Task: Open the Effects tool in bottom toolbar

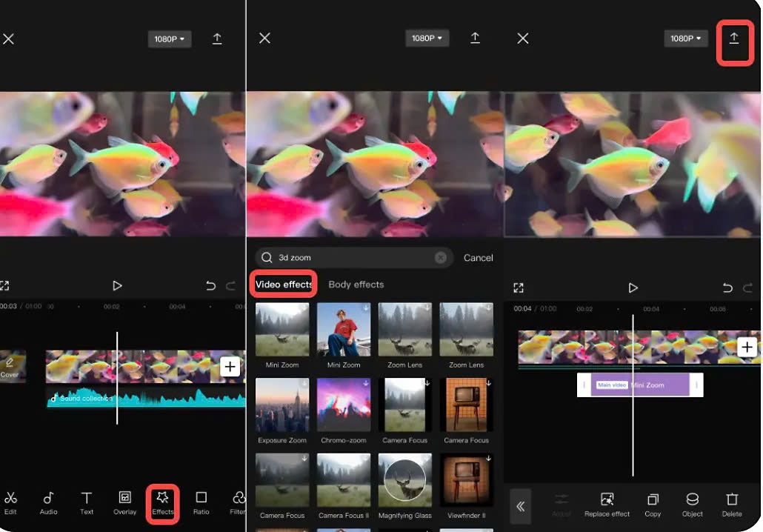Action: coord(162,502)
